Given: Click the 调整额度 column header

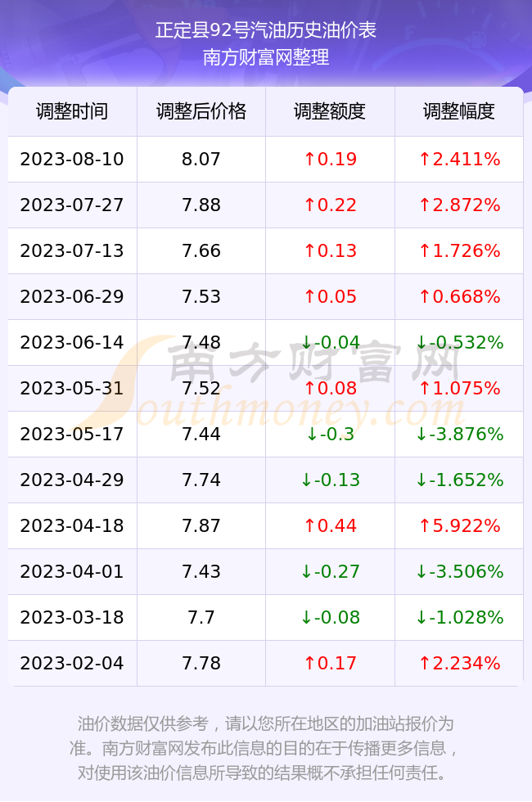Looking at the screenshot, I should point(330,111).
